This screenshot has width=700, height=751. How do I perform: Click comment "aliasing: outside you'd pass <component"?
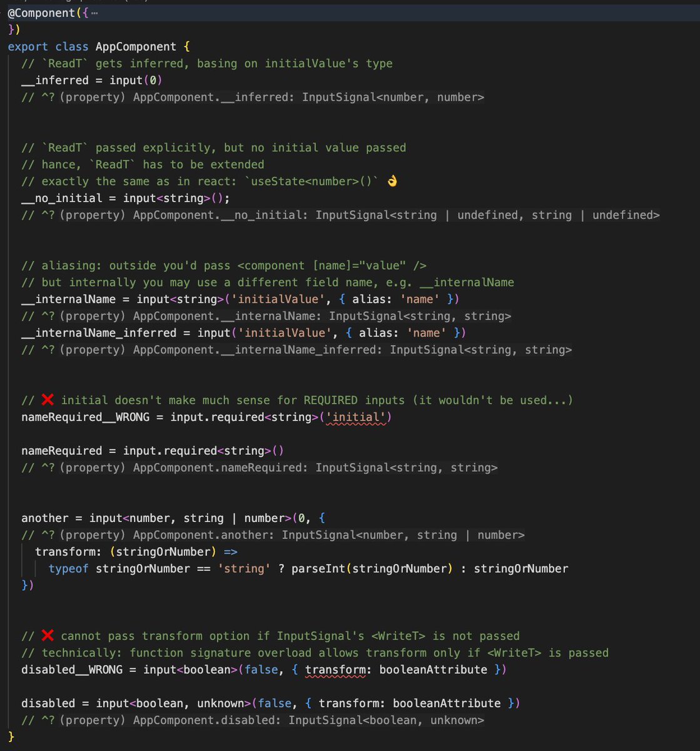[224, 266]
